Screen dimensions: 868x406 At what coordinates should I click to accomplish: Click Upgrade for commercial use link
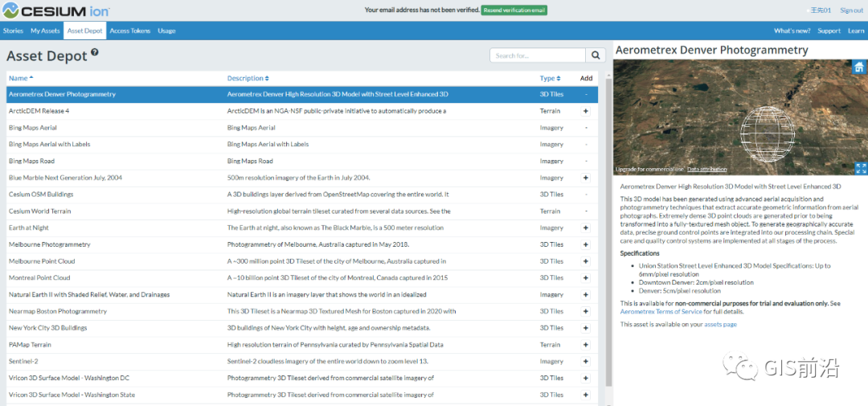pyautogui.click(x=650, y=169)
